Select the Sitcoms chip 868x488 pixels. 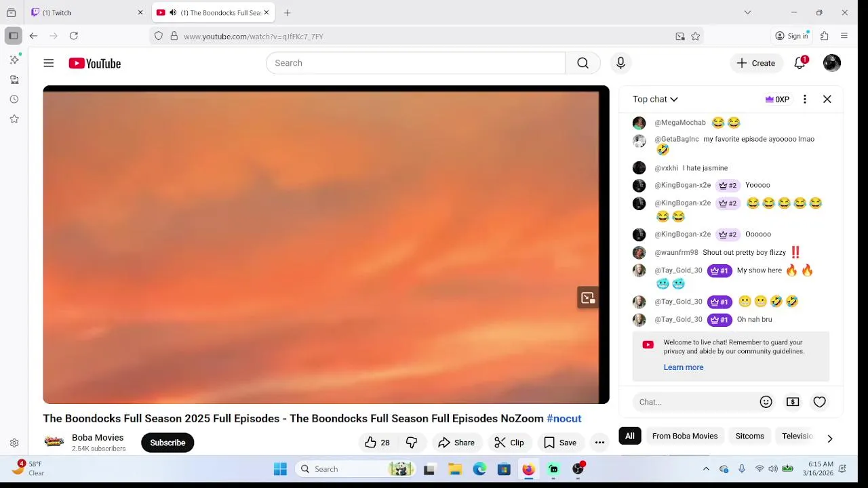tap(750, 436)
